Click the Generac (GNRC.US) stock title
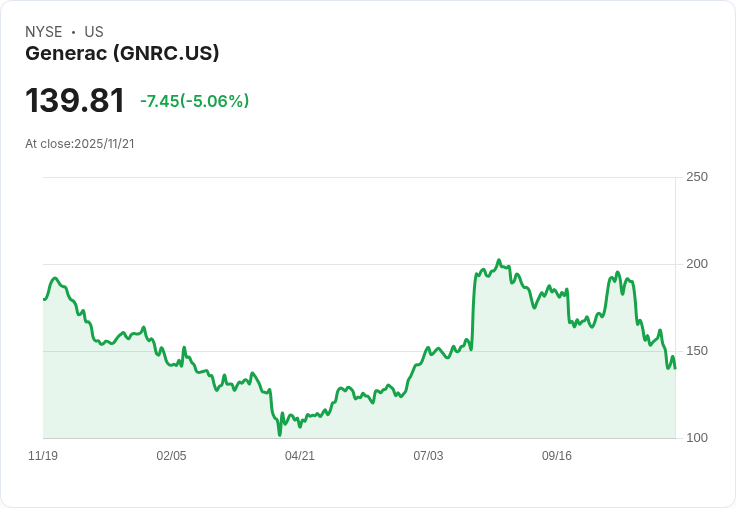The width and height of the screenshot is (736, 508). tap(122, 54)
